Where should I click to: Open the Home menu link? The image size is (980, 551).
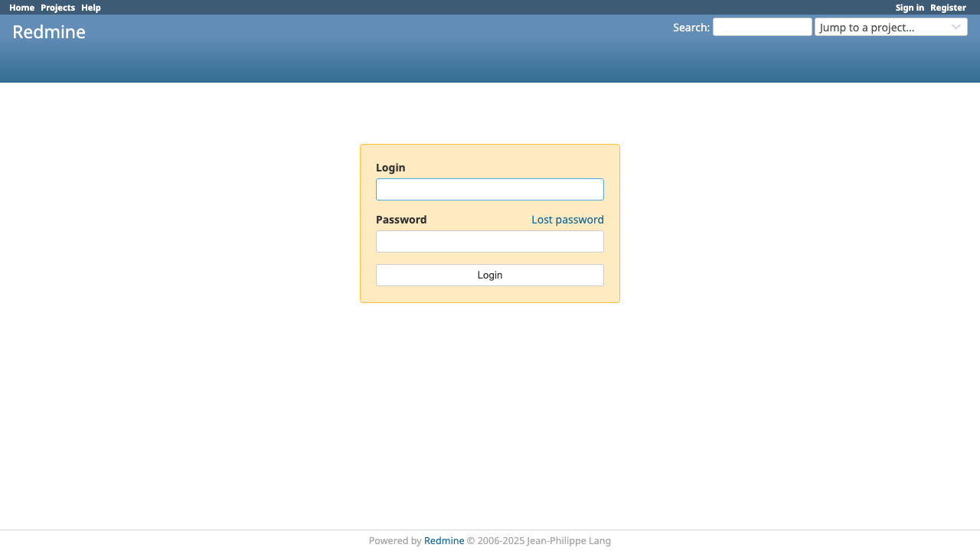pos(21,8)
